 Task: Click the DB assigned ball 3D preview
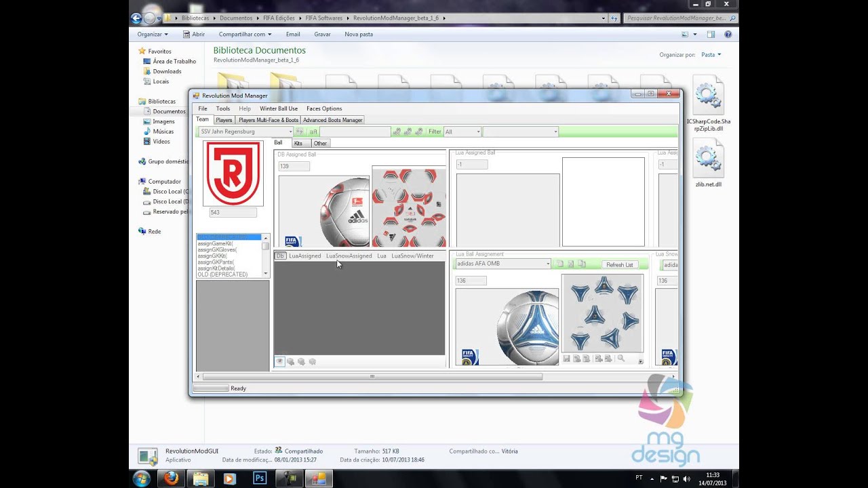(324, 211)
